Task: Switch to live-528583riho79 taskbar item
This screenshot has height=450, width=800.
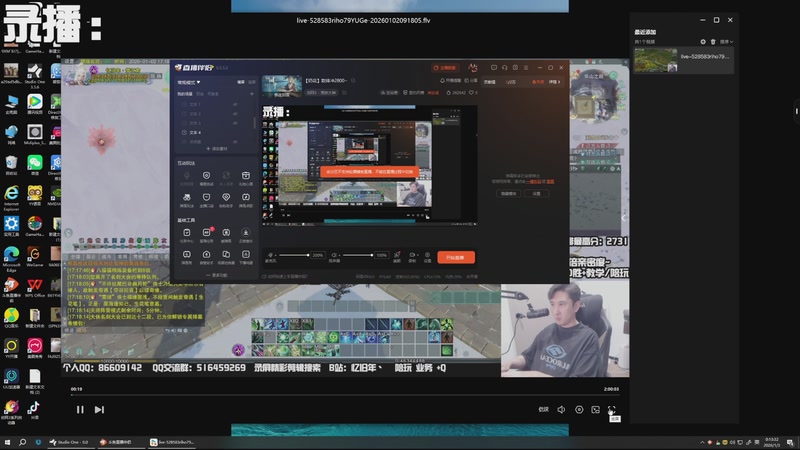Action: (171, 442)
